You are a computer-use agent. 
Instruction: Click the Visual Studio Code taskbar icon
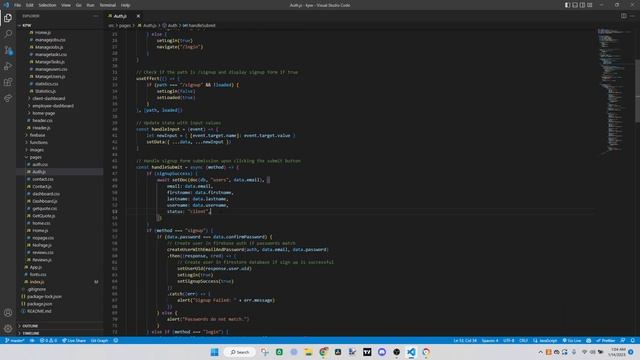coord(411,352)
